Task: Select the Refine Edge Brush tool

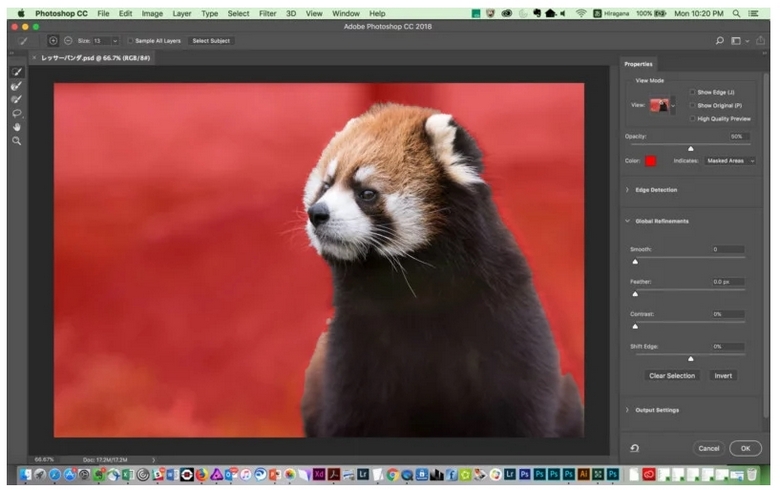Action: click(x=17, y=87)
